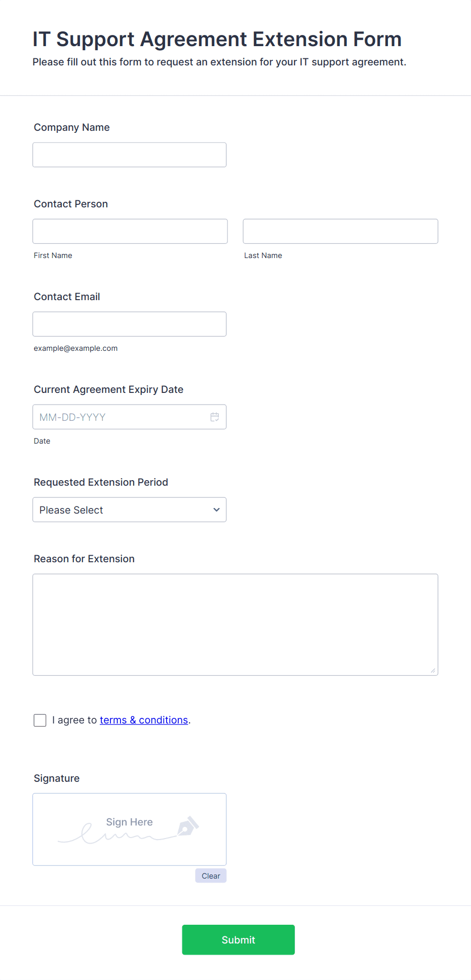Focus the Company Name field
The width and height of the screenshot is (471, 980).
(130, 155)
